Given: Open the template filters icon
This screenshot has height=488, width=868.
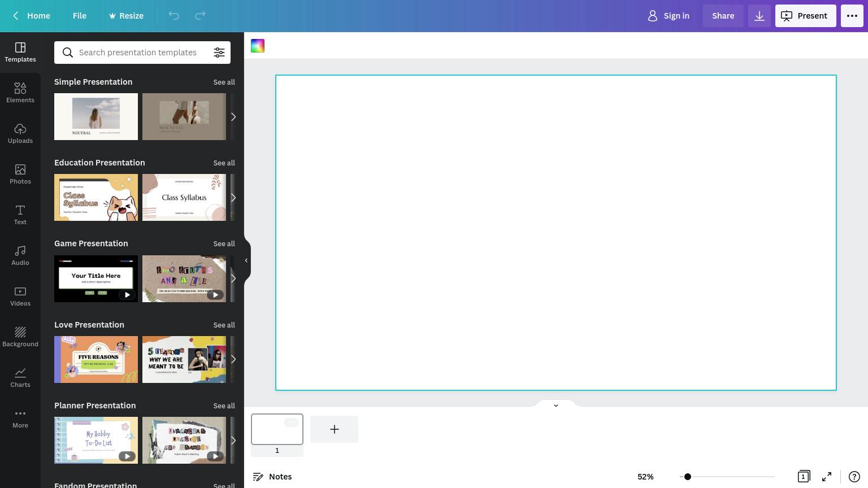Looking at the screenshot, I should 219,53.
